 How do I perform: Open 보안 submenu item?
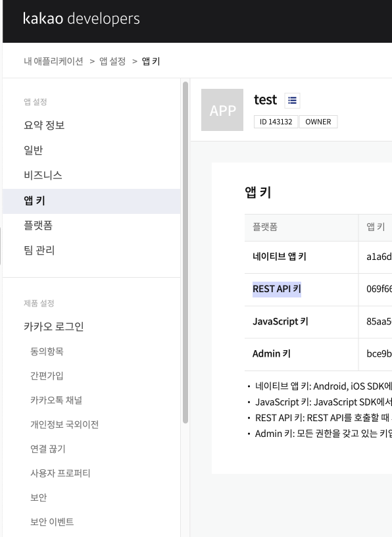(x=38, y=498)
